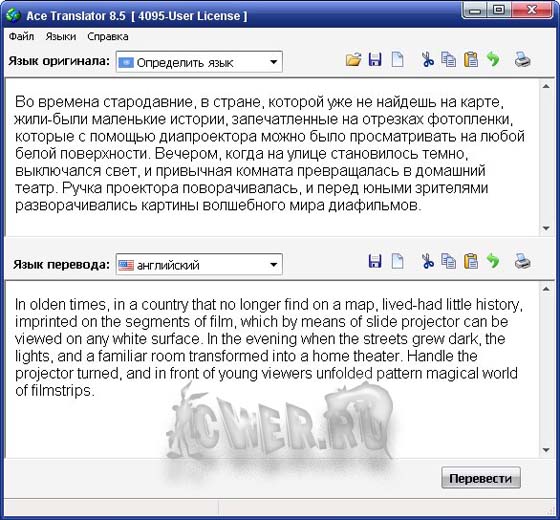Open the Языки menu

(61, 36)
